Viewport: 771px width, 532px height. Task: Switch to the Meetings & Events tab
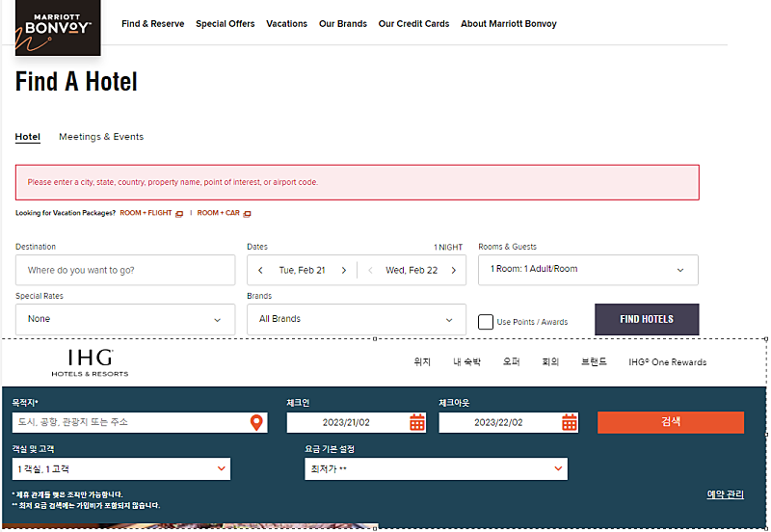point(101,137)
